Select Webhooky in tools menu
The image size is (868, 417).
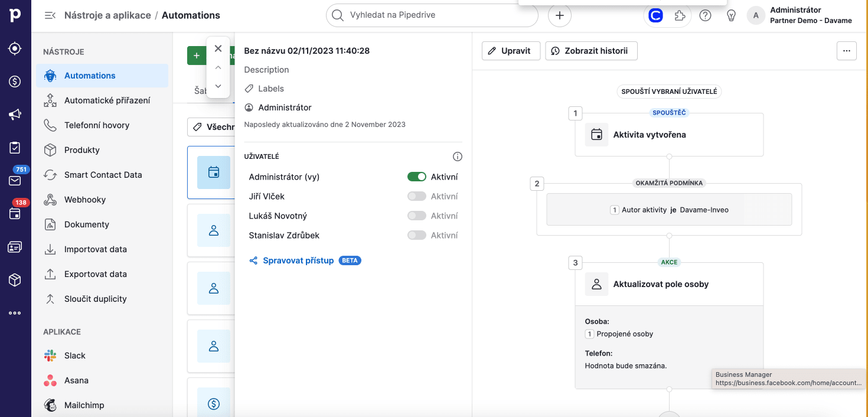[85, 200]
